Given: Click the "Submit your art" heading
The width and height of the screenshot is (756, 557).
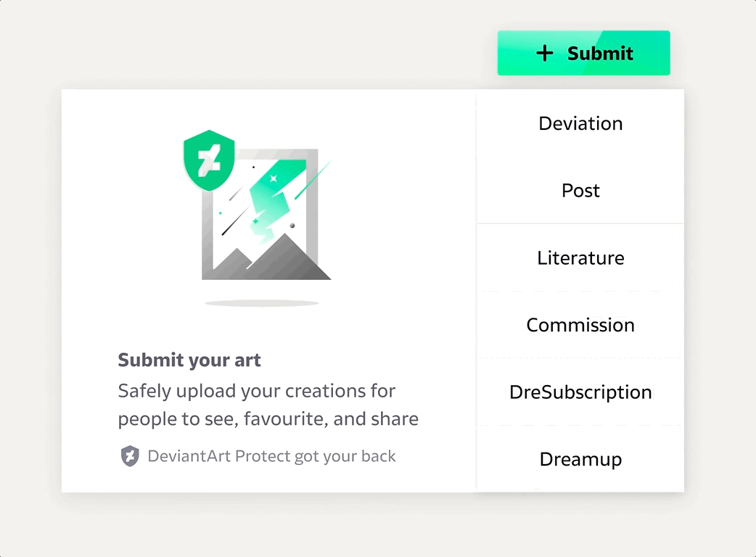Looking at the screenshot, I should click(x=189, y=360).
